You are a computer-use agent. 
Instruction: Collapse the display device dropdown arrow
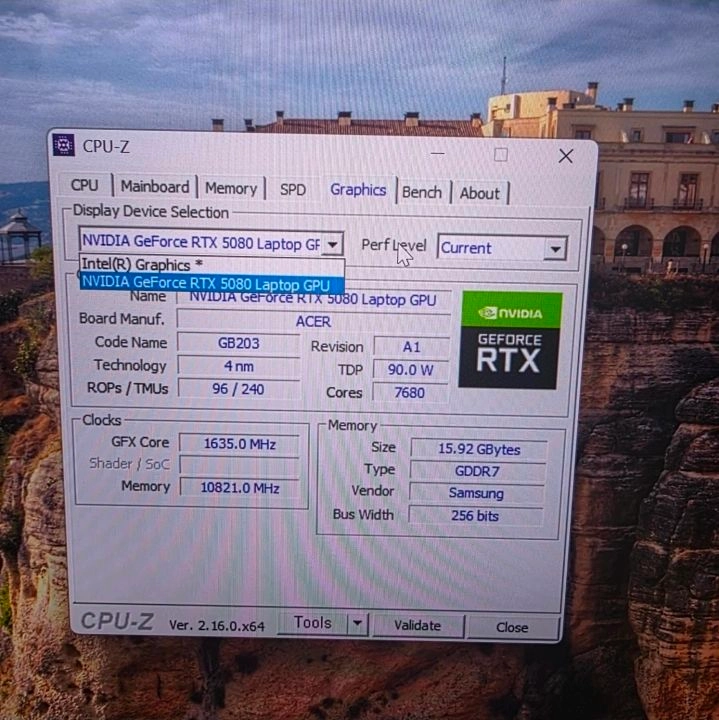click(x=332, y=244)
